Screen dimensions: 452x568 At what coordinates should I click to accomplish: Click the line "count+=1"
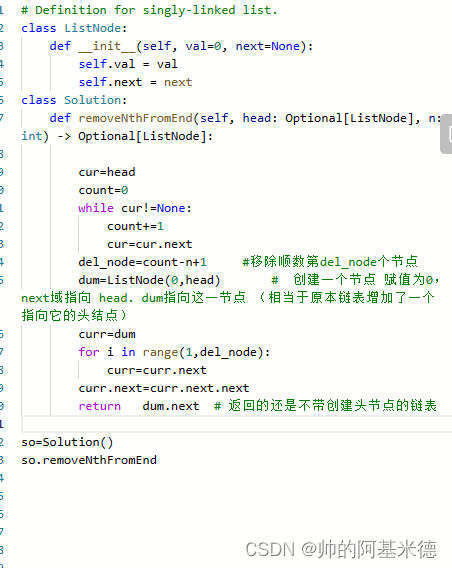point(135,226)
